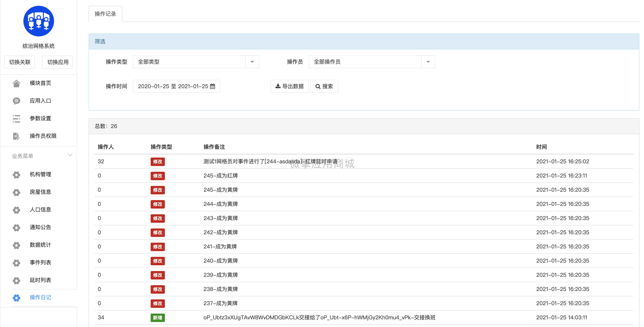Click the 切换应用 button

pyautogui.click(x=58, y=62)
